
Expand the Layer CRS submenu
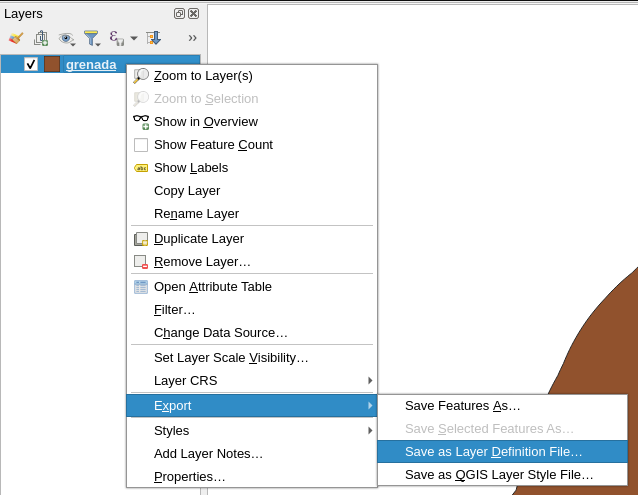tap(252, 381)
